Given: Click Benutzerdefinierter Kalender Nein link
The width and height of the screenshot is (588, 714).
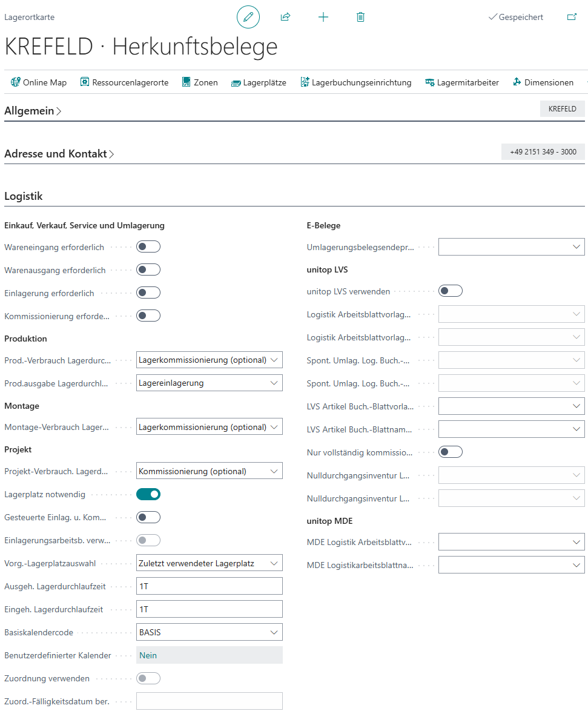Looking at the screenshot, I should [148, 655].
